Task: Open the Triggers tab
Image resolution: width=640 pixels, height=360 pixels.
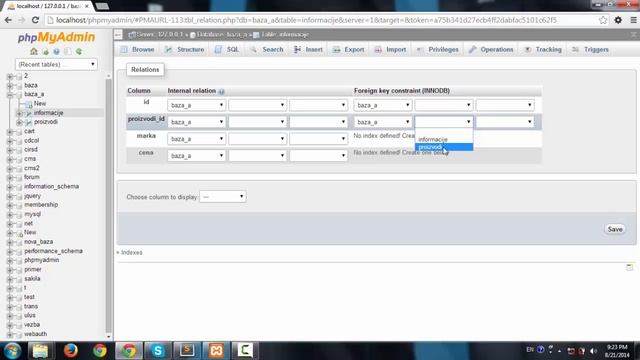Action: (x=591, y=49)
